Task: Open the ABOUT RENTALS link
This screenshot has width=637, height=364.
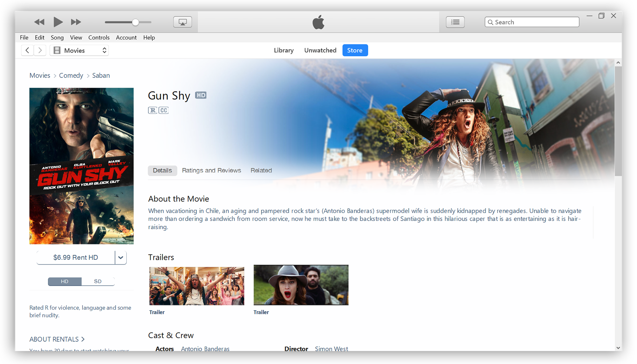Action: pos(57,339)
